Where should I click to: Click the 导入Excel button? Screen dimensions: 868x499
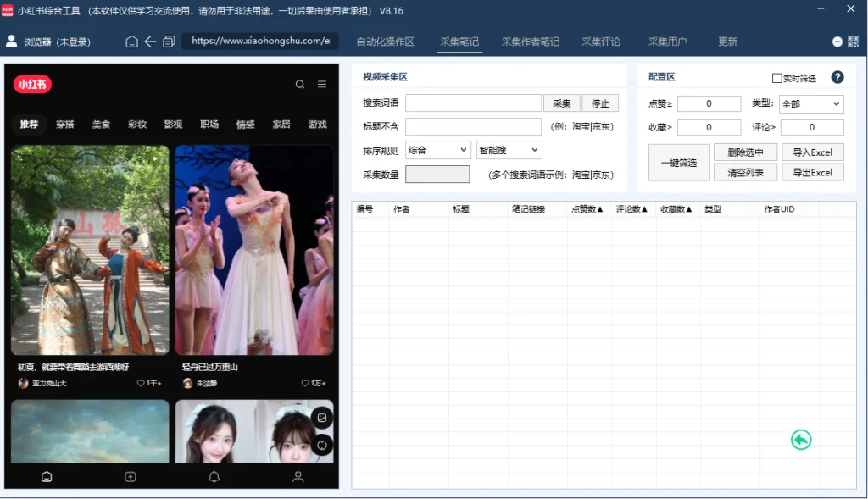tap(813, 152)
